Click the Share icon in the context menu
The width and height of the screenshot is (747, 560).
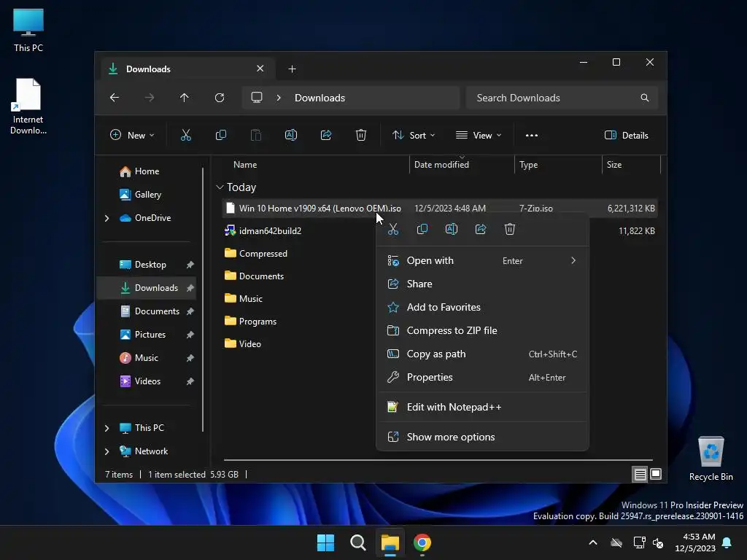click(x=481, y=230)
